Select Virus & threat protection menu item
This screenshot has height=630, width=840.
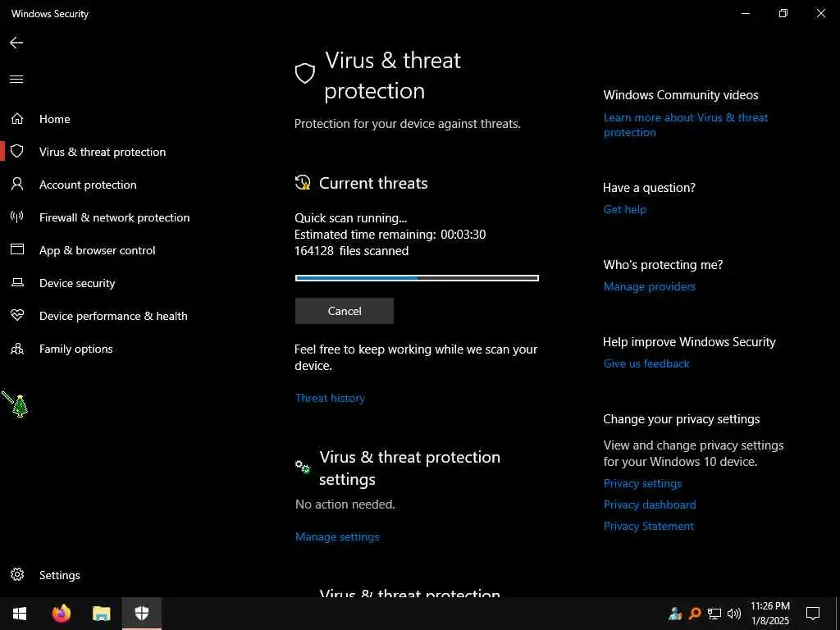click(x=103, y=152)
